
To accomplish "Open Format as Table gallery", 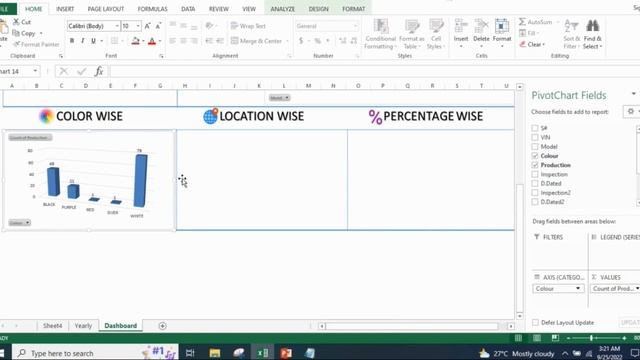I will (411, 34).
